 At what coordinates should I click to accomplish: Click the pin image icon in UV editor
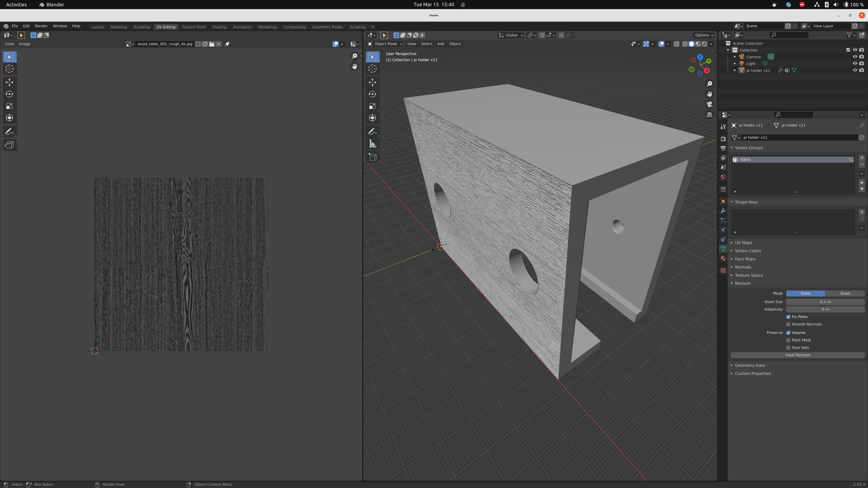coord(228,44)
